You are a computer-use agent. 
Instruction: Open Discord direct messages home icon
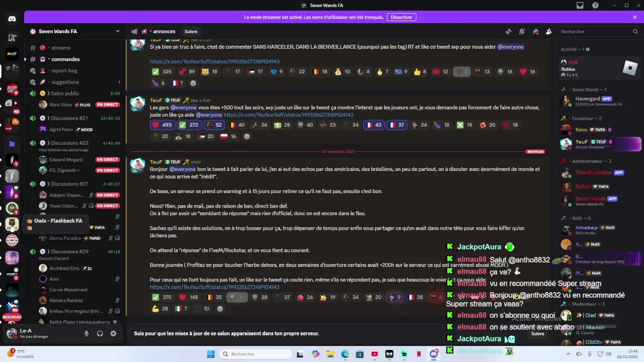point(12,19)
